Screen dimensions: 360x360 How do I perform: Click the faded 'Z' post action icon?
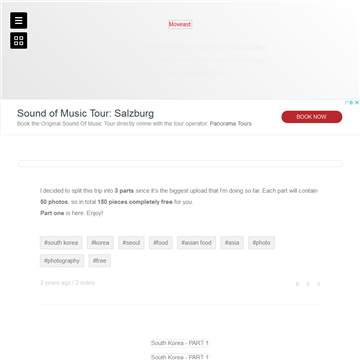(x=319, y=284)
